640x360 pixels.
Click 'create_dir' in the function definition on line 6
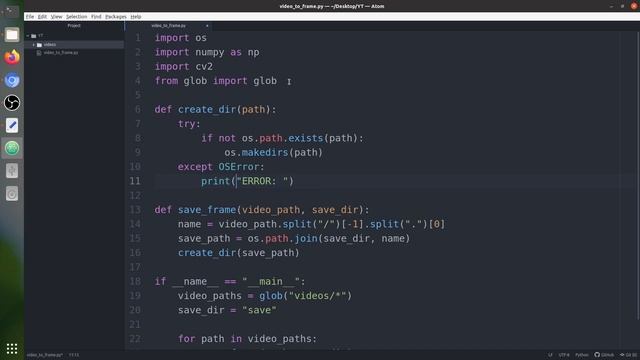coord(207,109)
